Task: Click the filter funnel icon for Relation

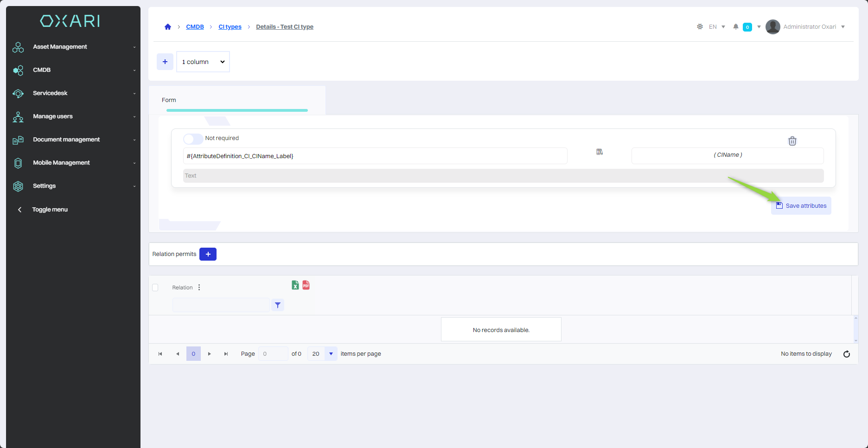Action: (278, 305)
